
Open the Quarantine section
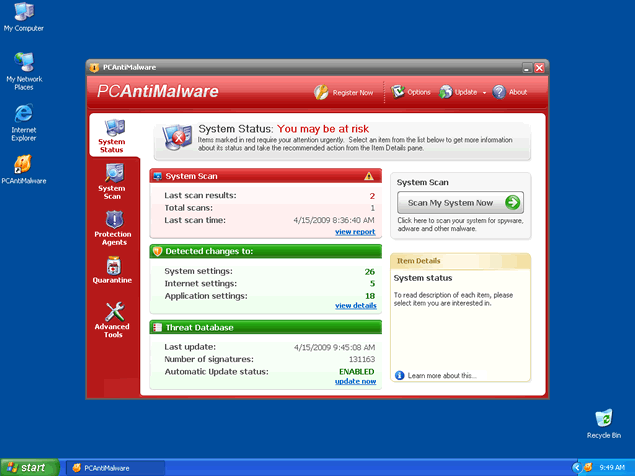click(112, 271)
